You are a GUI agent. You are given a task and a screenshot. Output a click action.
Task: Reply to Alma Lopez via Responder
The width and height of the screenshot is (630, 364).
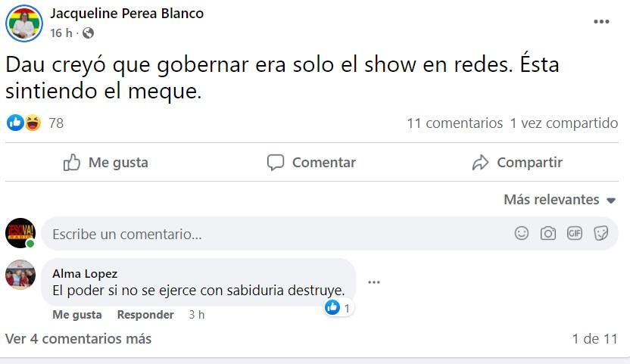click(145, 315)
